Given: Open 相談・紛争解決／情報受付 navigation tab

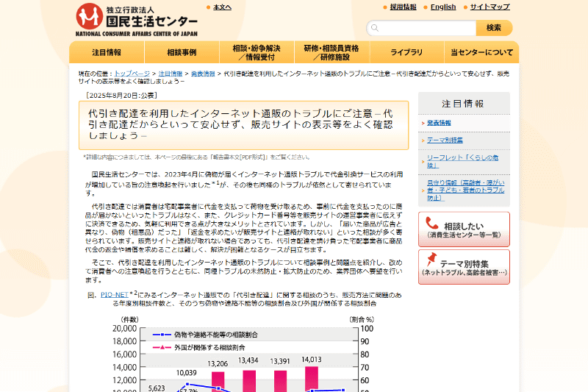Looking at the screenshot, I should 257,52.
